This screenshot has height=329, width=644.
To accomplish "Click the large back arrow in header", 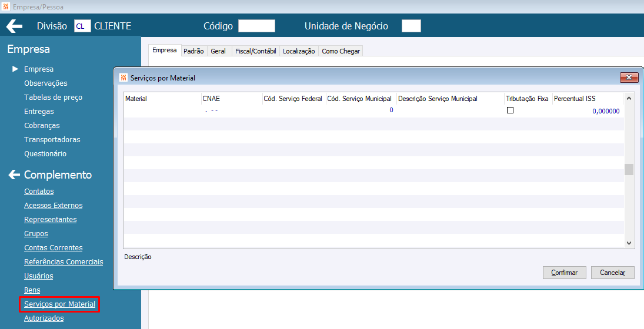I will click(14, 26).
